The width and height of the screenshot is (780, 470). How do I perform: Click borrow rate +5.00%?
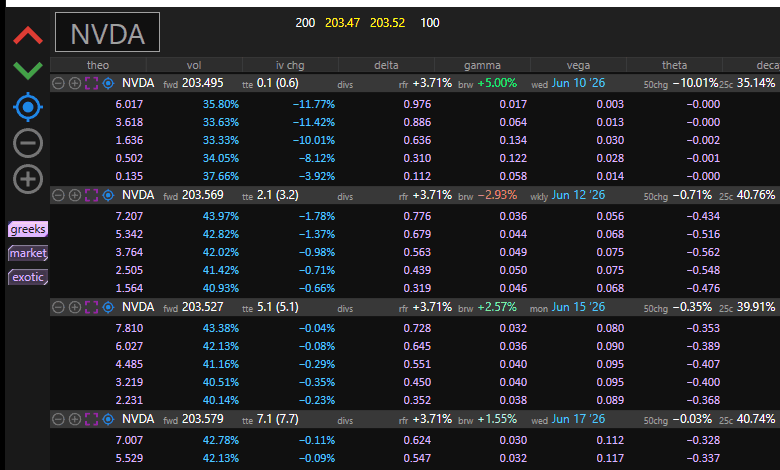pos(497,83)
